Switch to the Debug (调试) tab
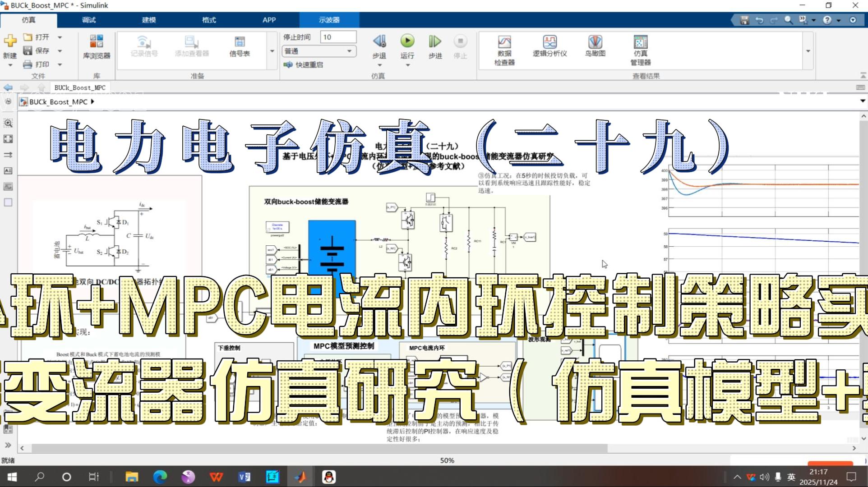Screen dimensions: 868x487 point(89,20)
